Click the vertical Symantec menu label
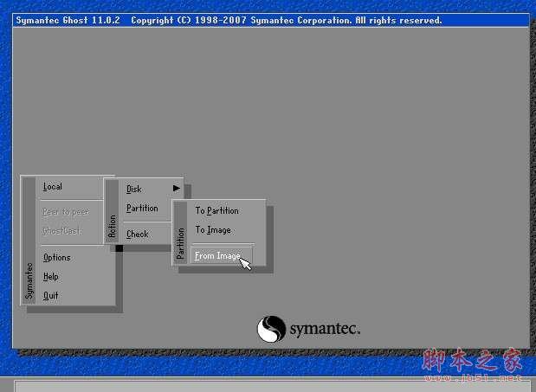Screen dimensions: 536x392 tap(29, 280)
